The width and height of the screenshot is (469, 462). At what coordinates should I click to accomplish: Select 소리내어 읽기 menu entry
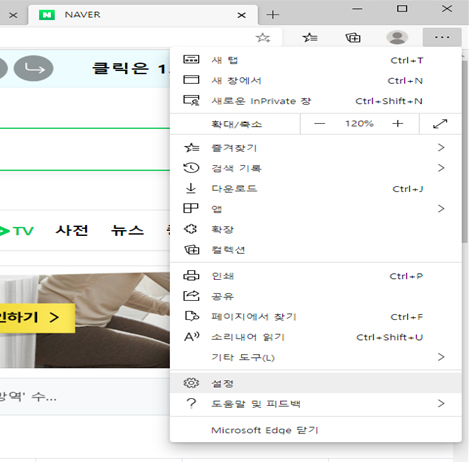tap(316, 337)
